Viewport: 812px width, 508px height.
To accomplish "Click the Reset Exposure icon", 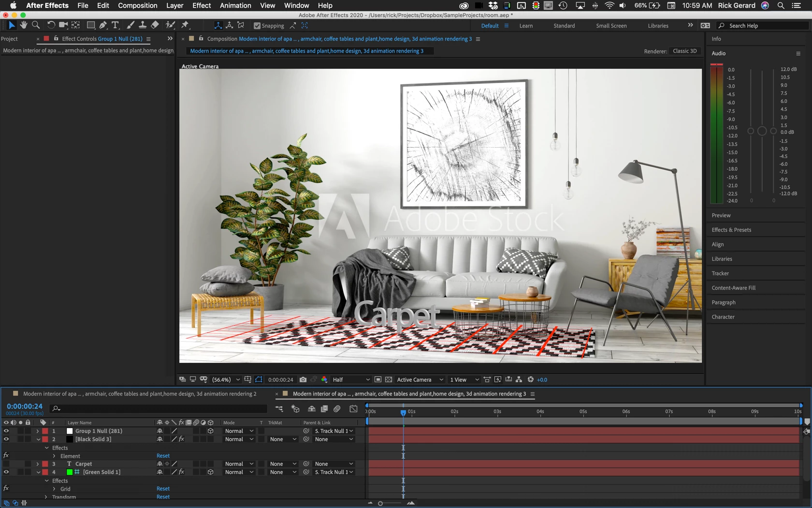I will [x=531, y=380].
